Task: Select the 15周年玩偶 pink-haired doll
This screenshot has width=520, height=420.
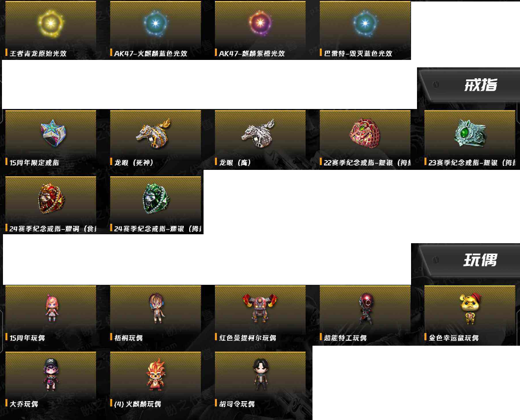Action: coord(52,308)
